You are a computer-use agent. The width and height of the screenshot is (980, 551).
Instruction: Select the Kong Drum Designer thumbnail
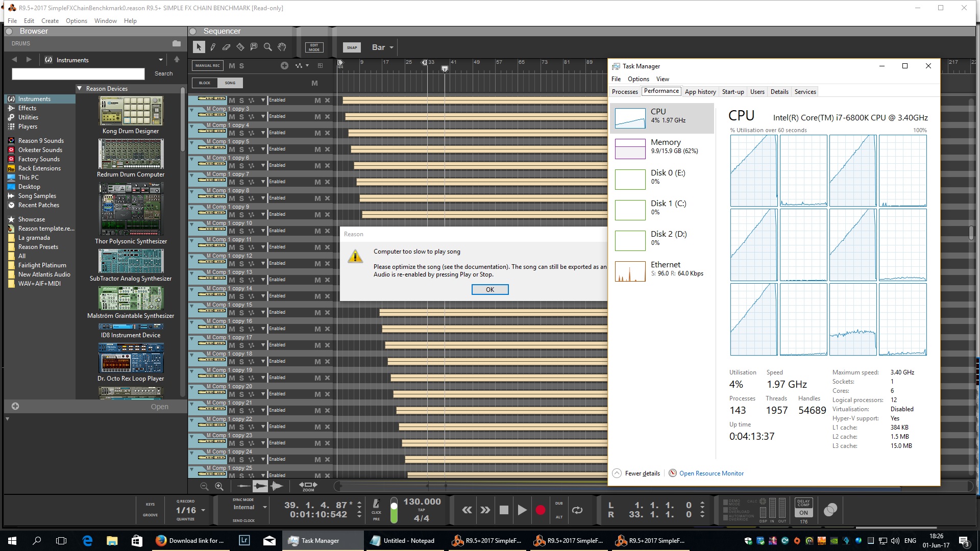point(131,111)
